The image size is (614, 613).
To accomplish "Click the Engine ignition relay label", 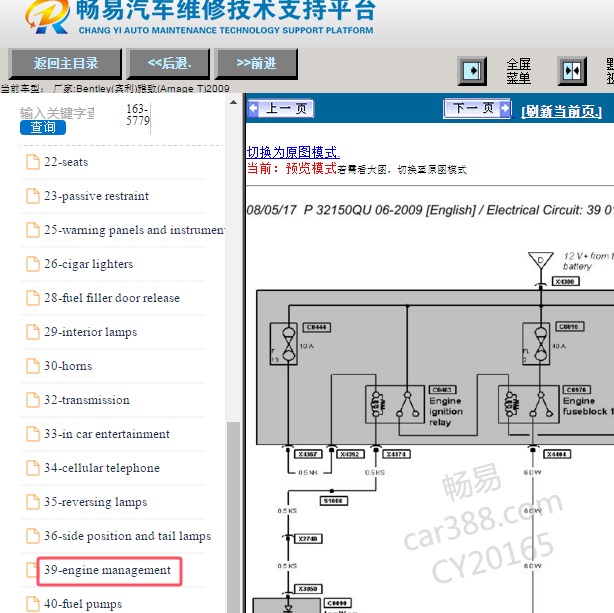I will pyautogui.click(x=446, y=412).
